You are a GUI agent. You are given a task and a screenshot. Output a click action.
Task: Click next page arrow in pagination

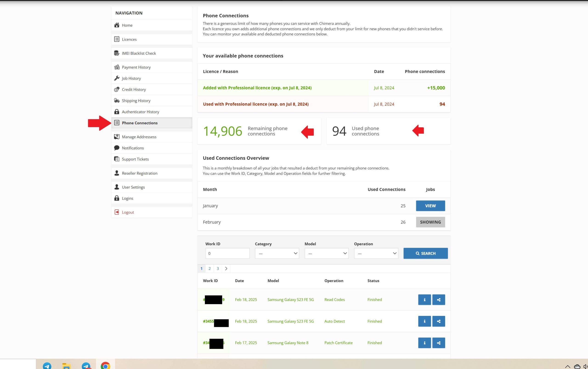point(226,269)
